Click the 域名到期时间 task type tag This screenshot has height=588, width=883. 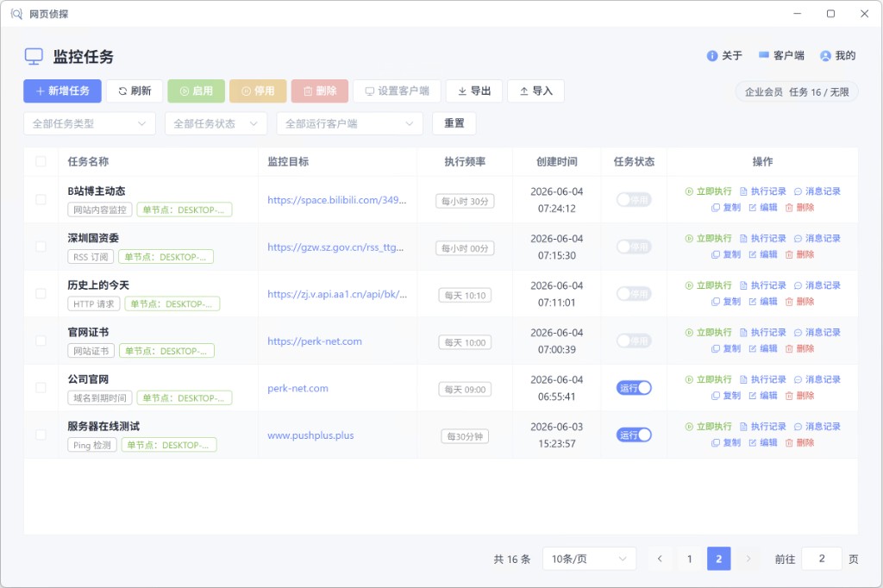pyautogui.click(x=100, y=398)
